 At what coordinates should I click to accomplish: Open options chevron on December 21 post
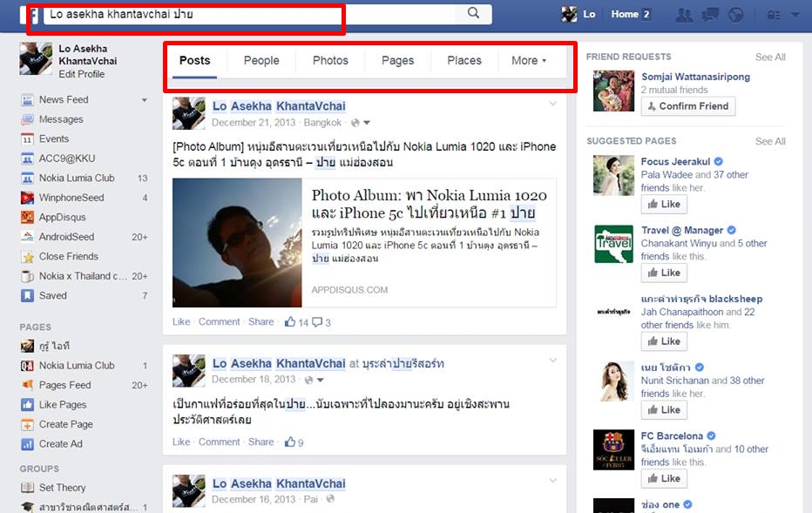(552, 104)
